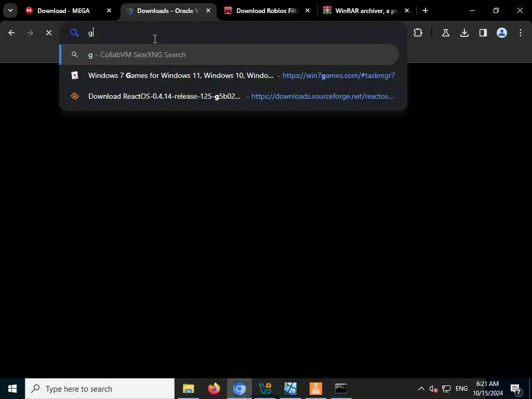Close the Downloads – Oracle tab
532x399 pixels.
[x=208, y=11]
